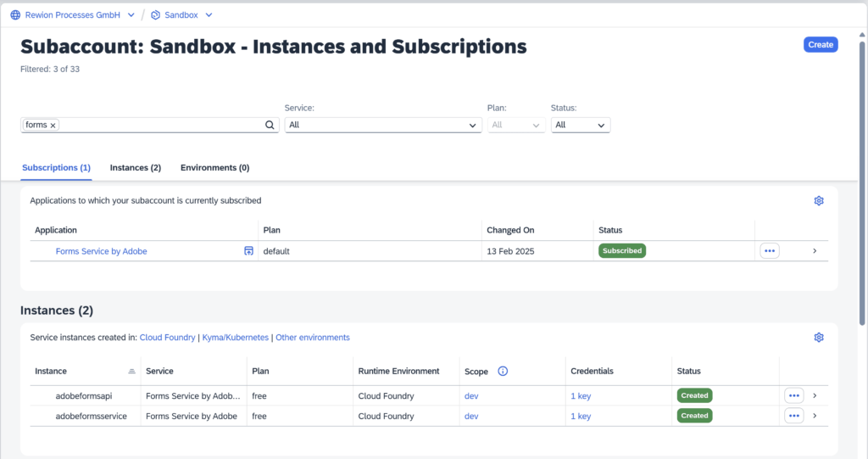Click the Kyma/Kubernetes link
Viewport: 868px width, 459px height.
236,338
